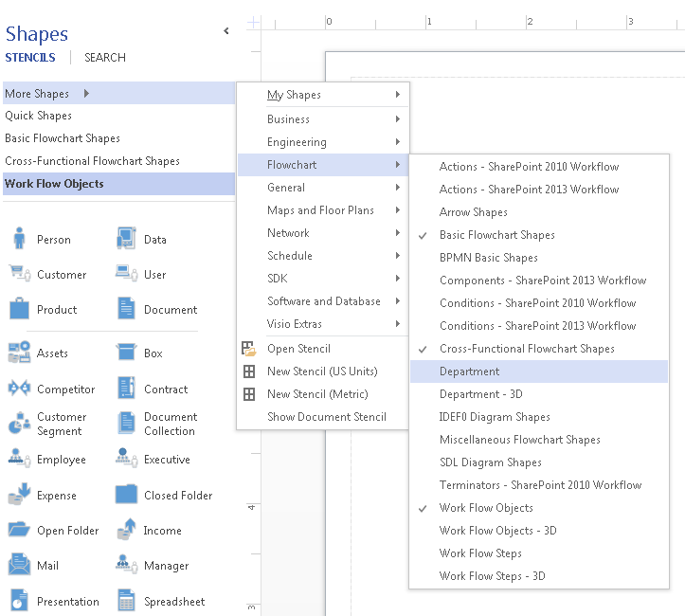
Task: Select the Mail shape icon
Action: click(19, 566)
